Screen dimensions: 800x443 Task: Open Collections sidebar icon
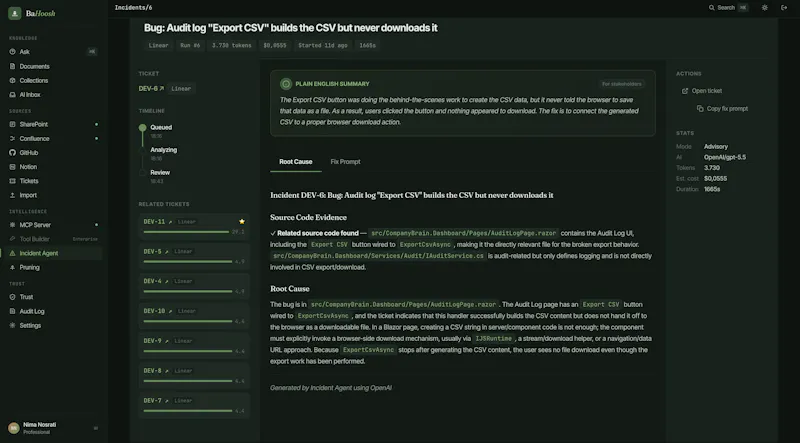tap(13, 81)
